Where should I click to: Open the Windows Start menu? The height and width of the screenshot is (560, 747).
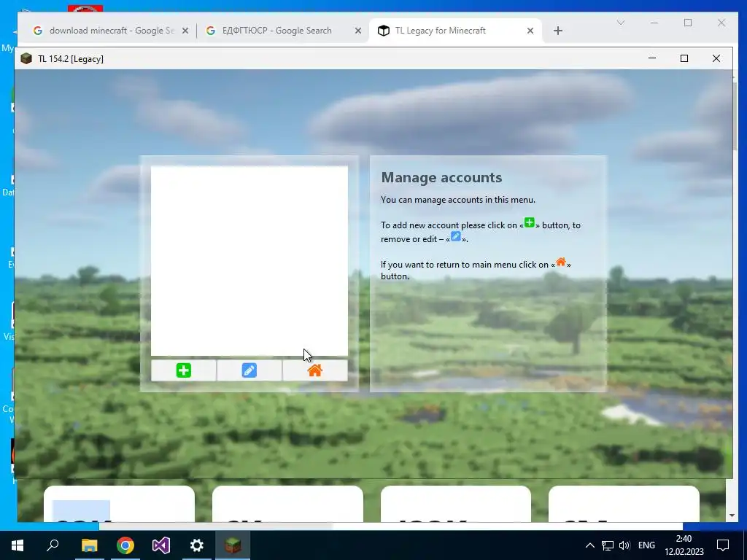coord(18,545)
